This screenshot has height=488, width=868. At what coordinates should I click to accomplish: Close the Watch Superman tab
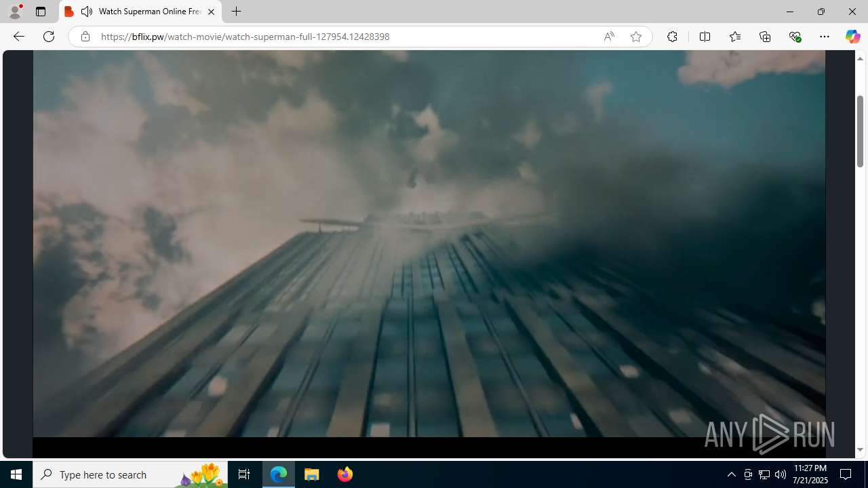click(x=211, y=12)
